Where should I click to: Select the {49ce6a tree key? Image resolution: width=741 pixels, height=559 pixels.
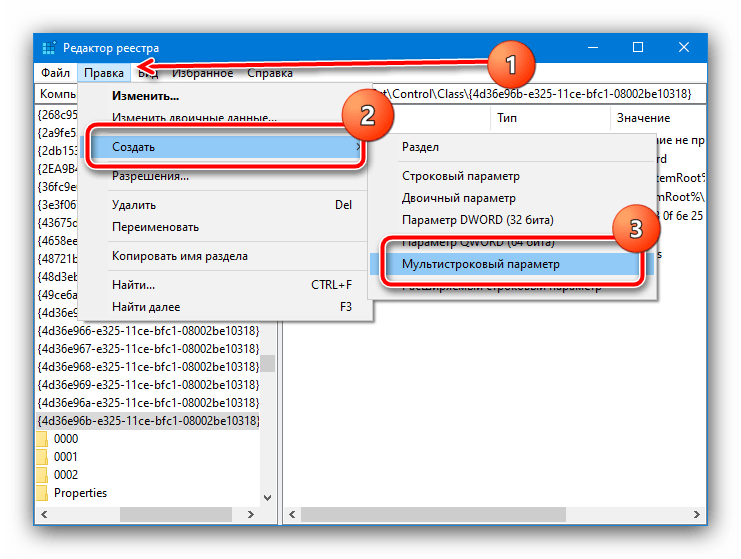coord(57,295)
